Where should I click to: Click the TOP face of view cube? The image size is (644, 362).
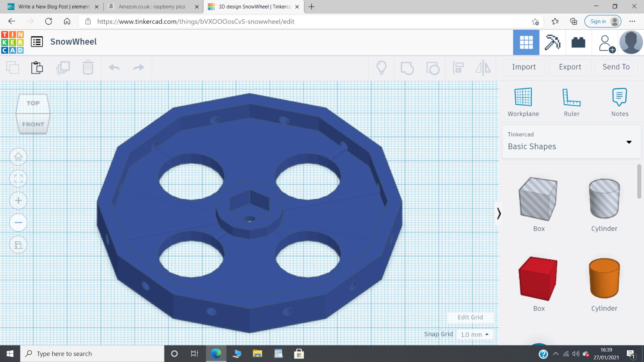pyautogui.click(x=33, y=103)
